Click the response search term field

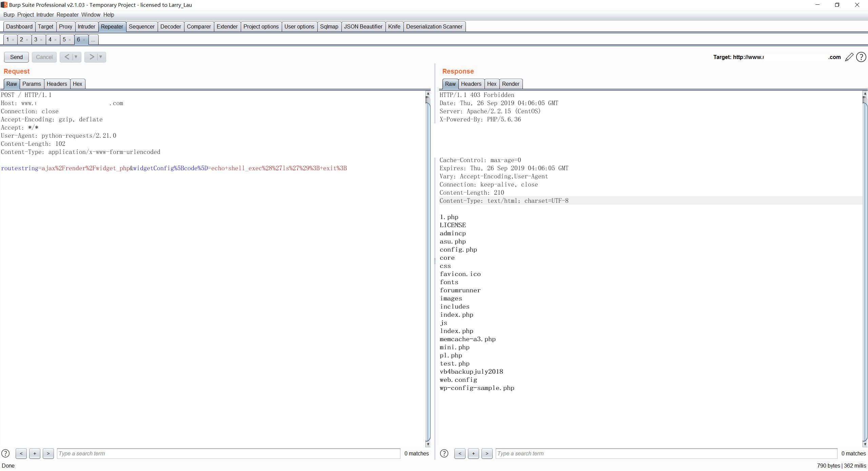pos(666,453)
